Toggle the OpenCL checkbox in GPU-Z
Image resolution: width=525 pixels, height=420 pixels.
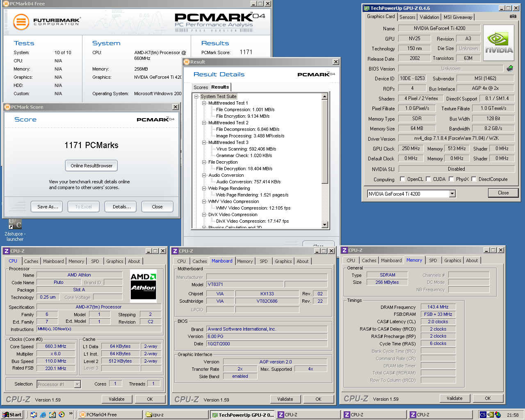pos(402,179)
